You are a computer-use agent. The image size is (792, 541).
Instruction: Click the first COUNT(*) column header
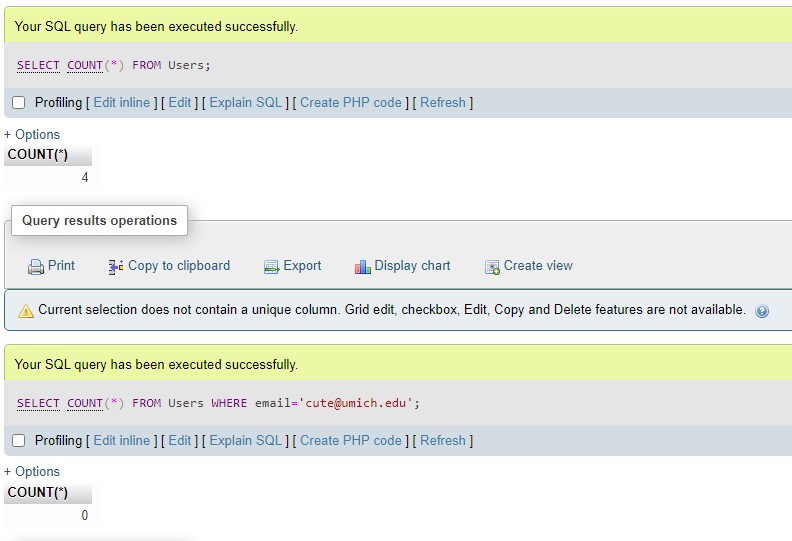point(47,155)
